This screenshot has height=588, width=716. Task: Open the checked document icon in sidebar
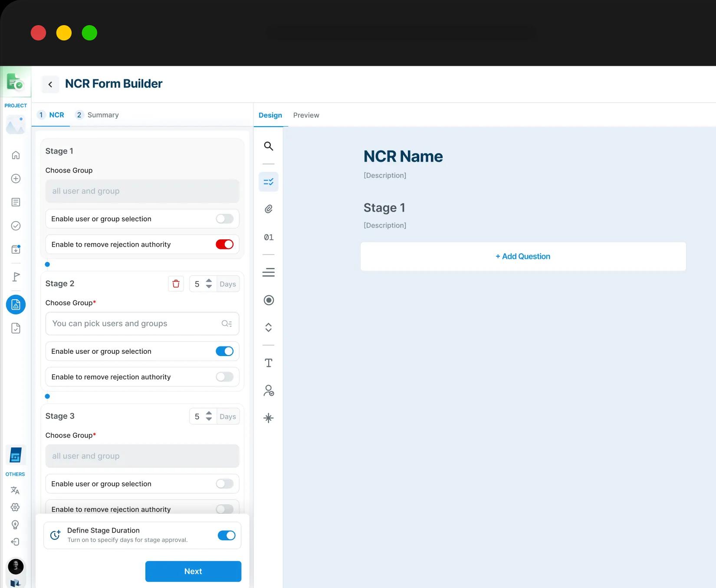(x=16, y=328)
